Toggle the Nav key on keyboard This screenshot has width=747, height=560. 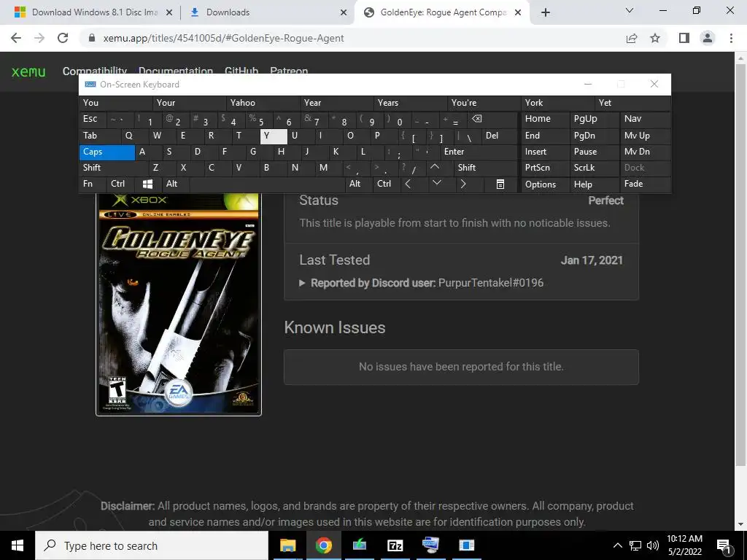point(645,119)
